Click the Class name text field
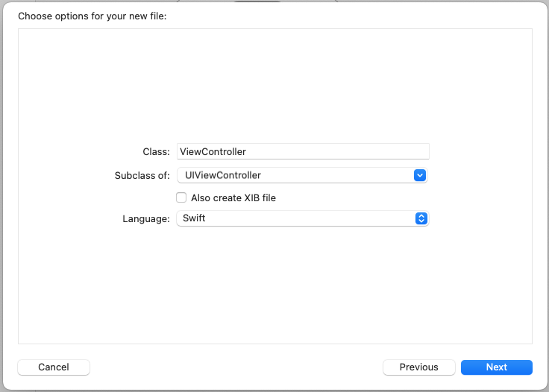 click(303, 151)
